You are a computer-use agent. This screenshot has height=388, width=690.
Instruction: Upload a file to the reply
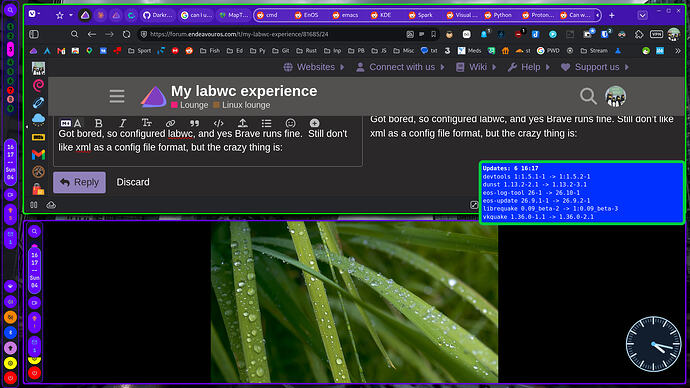242,123
